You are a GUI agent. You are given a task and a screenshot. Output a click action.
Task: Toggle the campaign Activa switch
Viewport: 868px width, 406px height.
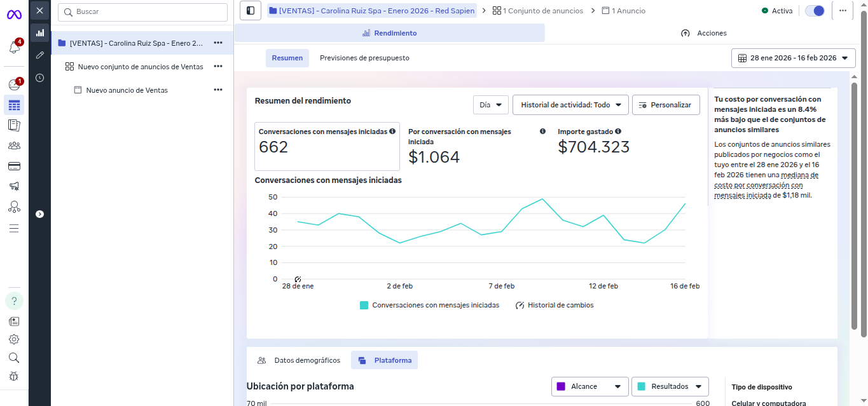coord(814,11)
